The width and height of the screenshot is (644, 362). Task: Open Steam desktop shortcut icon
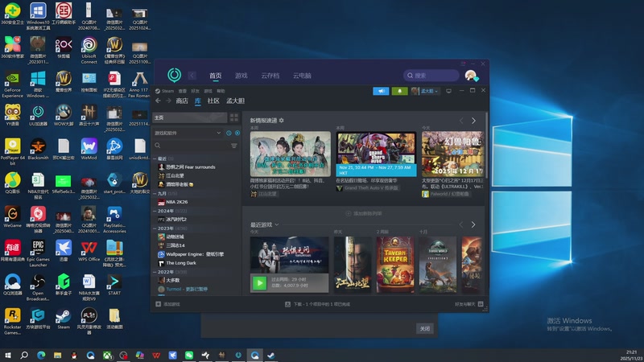(x=64, y=319)
